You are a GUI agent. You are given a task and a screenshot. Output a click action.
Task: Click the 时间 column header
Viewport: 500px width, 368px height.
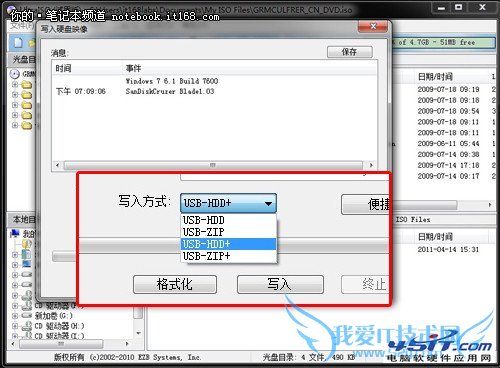click(x=63, y=69)
